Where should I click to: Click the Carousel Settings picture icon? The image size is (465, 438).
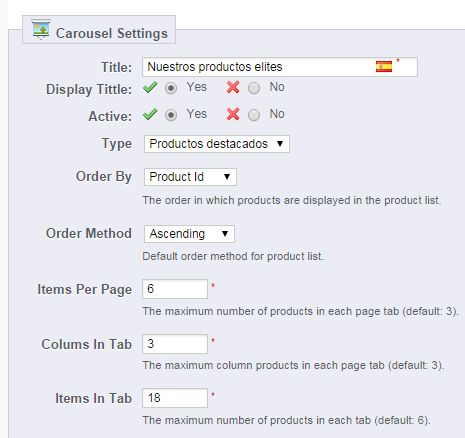pyautogui.click(x=41, y=29)
